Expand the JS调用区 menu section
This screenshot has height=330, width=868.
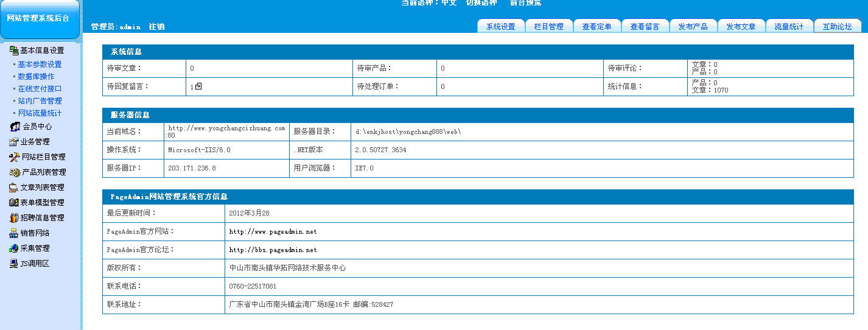(34, 264)
